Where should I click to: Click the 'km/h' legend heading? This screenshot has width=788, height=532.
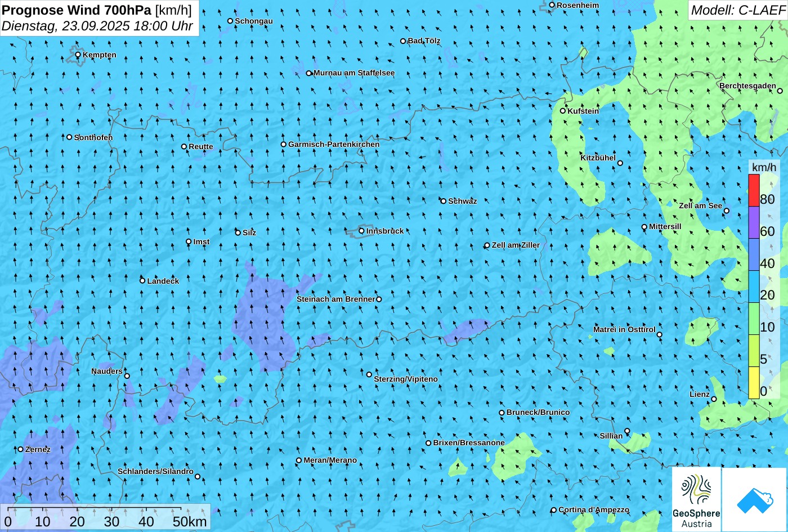764,167
